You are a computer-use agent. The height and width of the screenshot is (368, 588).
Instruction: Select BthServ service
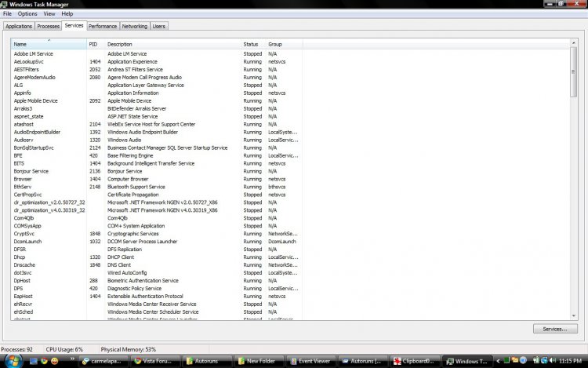(23, 187)
